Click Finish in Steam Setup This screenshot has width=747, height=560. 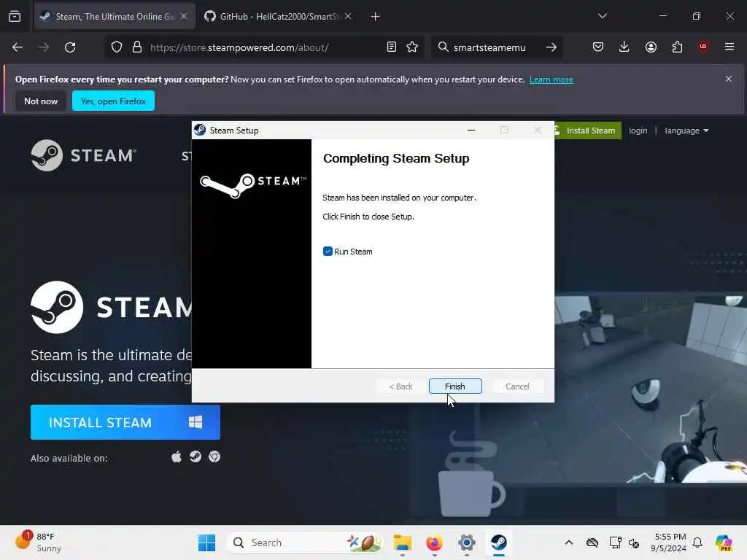point(455,386)
